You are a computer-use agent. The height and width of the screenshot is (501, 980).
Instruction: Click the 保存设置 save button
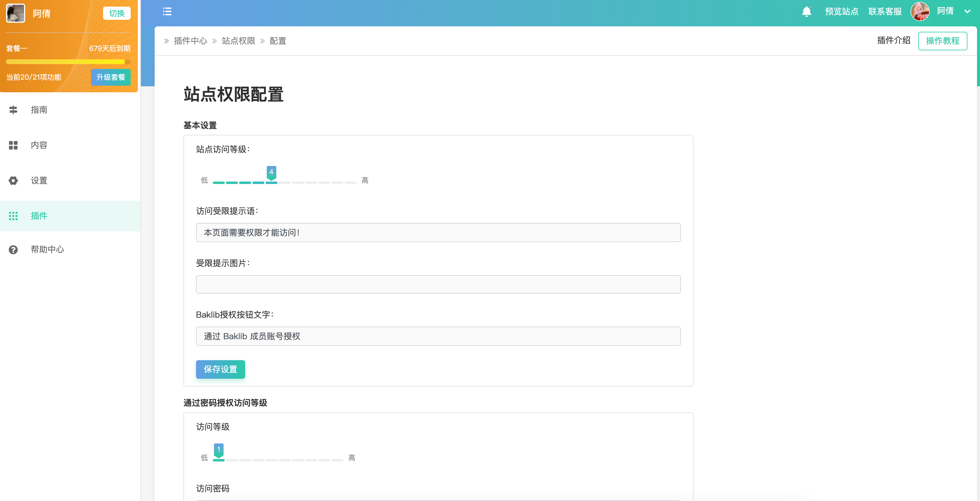[220, 369]
